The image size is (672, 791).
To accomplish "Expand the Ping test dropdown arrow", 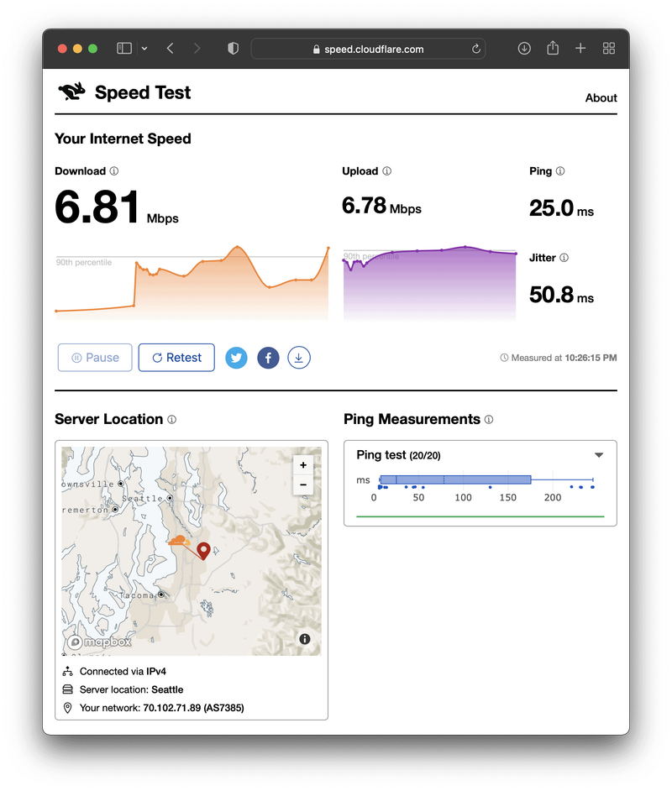I will pyautogui.click(x=599, y=455).
